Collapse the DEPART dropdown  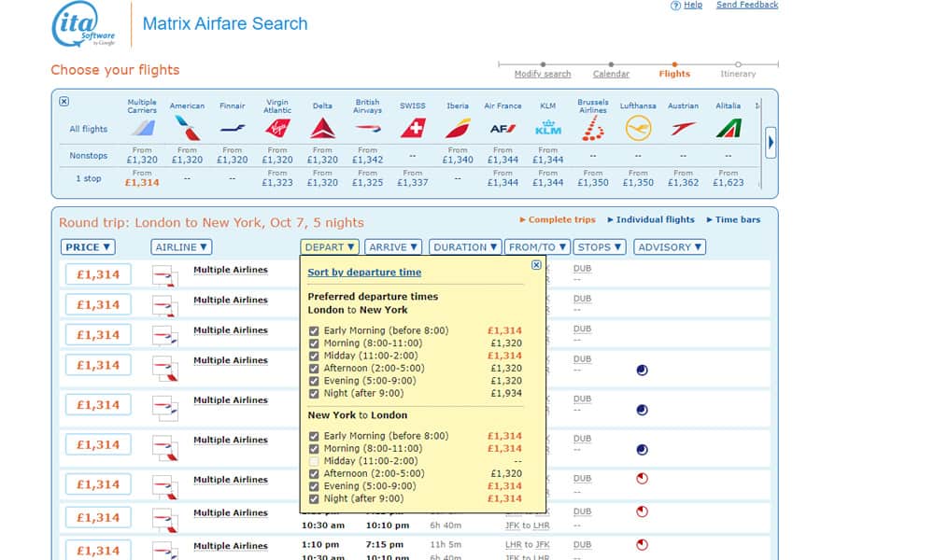point(330,247)
